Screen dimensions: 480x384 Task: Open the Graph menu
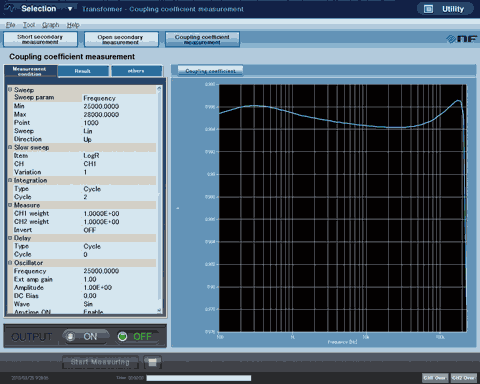click(51, 25)
